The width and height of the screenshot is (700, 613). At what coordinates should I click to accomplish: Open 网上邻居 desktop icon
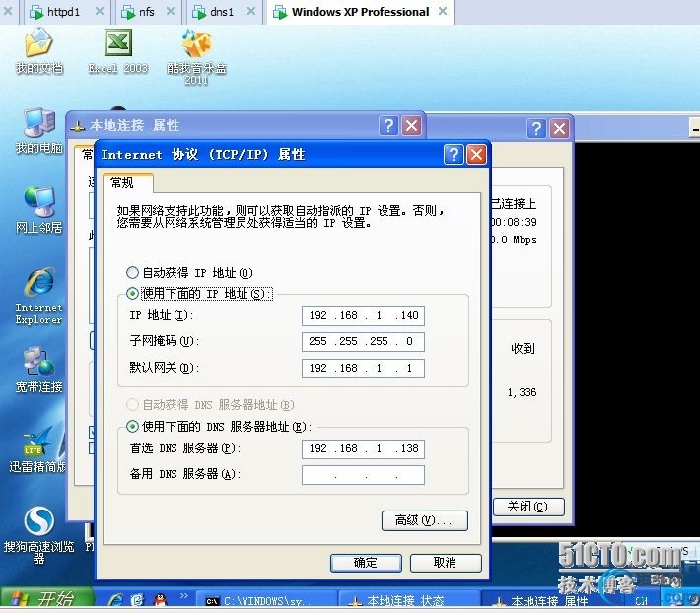tap(38, 210)
